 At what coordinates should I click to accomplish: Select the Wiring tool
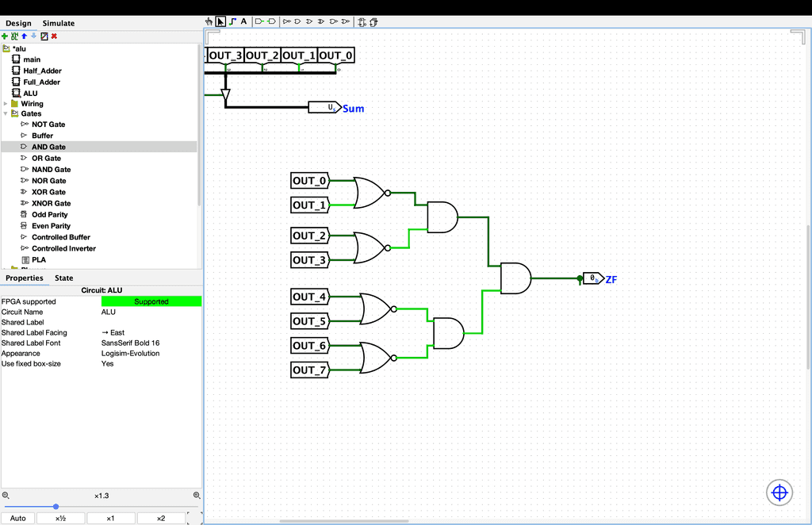pos(232,21)
